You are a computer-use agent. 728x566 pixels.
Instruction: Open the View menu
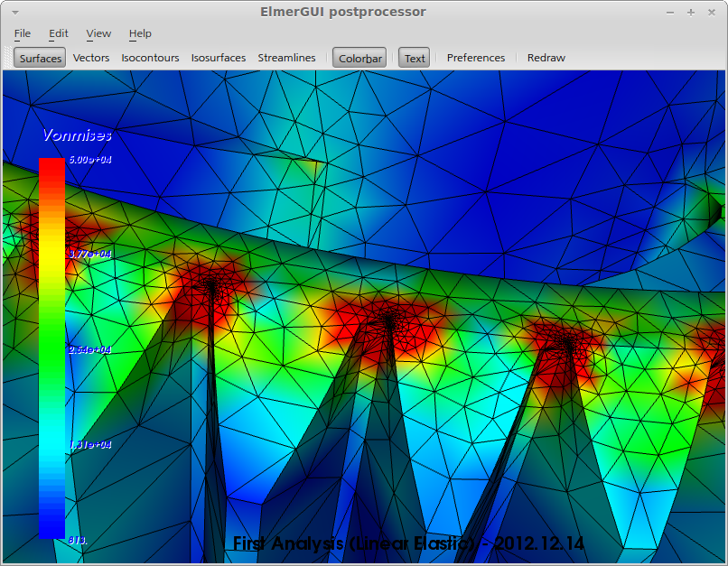pyautogui.click(x=98, y=33)
